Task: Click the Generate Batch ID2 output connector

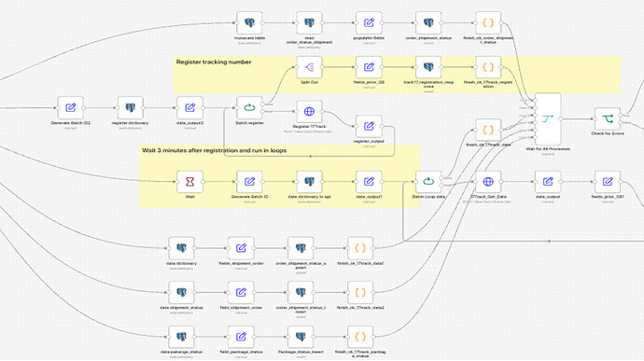Action: tap(84, 108)
